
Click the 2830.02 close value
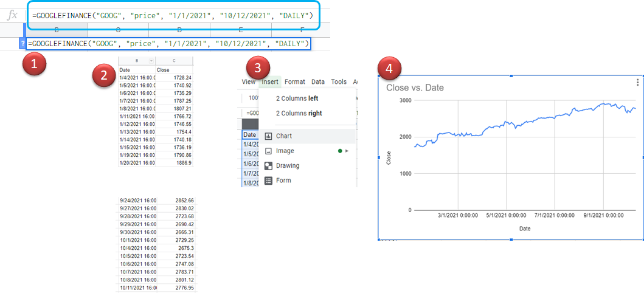pyautogui.click(x=184, y=209)
